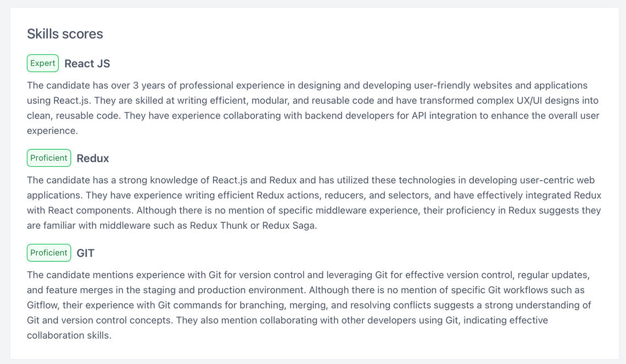Click the Proficient badge next to Redux

coord(49,158)
